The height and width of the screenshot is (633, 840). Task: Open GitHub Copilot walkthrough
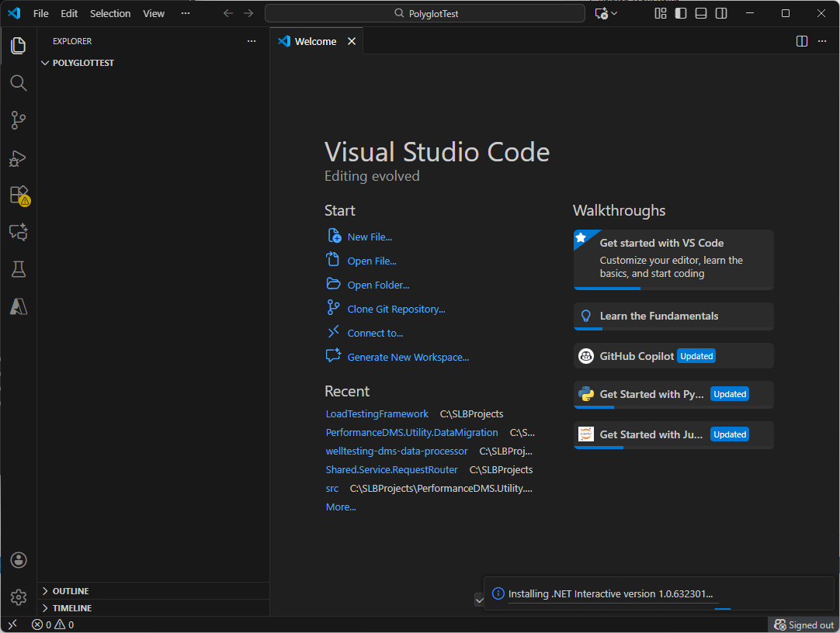(673, 356)
